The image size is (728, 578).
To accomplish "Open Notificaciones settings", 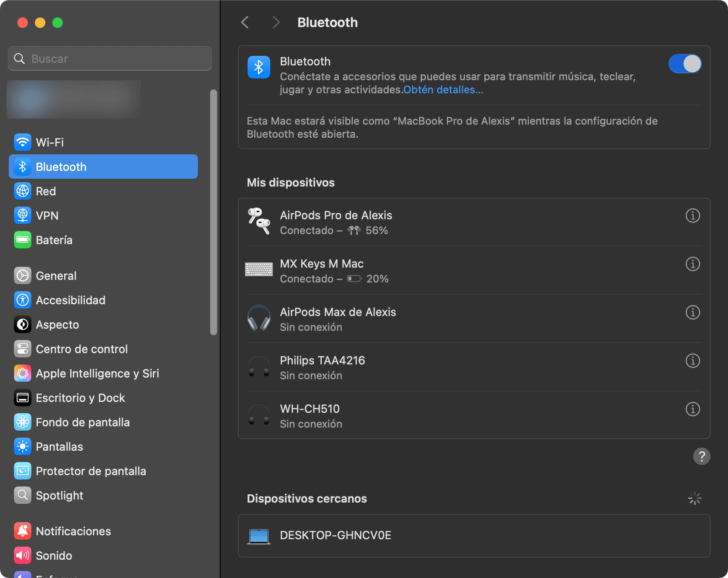I will pos(22,531).
